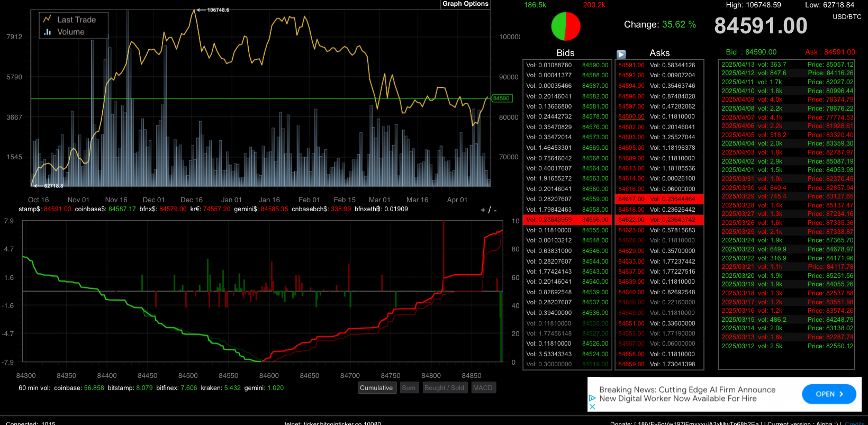Switch to the MACD view
Image resolution: width=868 pixels, height=425 pixels.
pos(483,388)
